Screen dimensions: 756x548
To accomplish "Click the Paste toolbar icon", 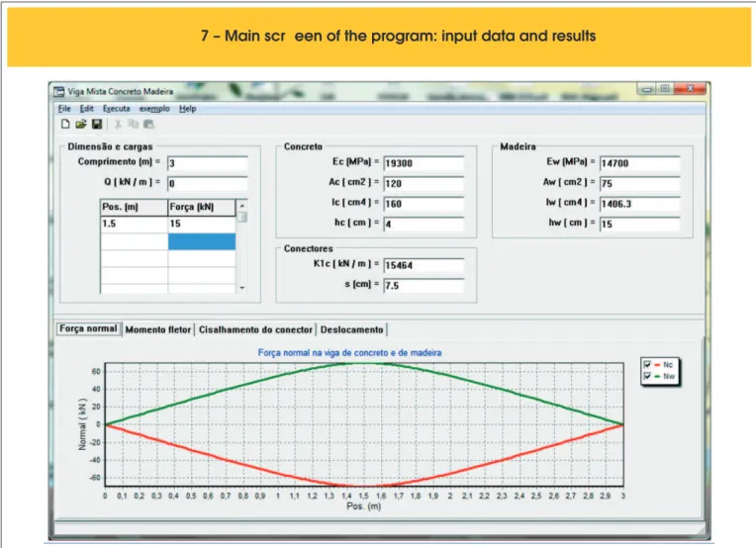I will tap(148, 125).
